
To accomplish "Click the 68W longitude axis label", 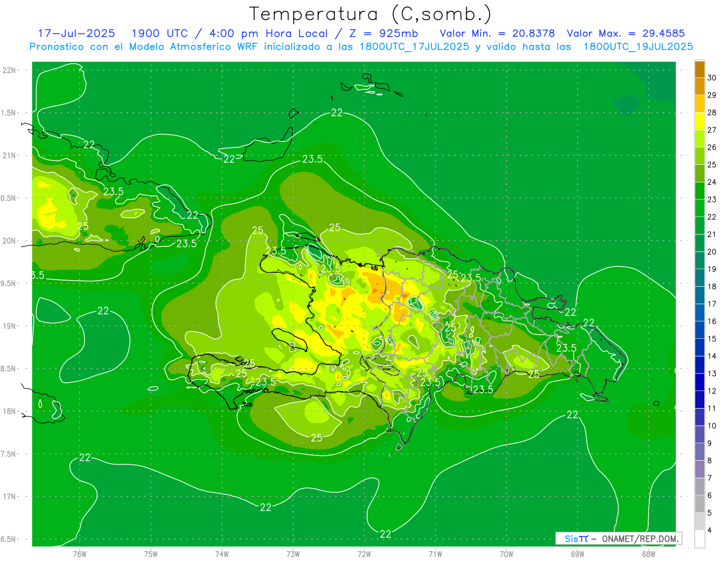I will (649, 554).
